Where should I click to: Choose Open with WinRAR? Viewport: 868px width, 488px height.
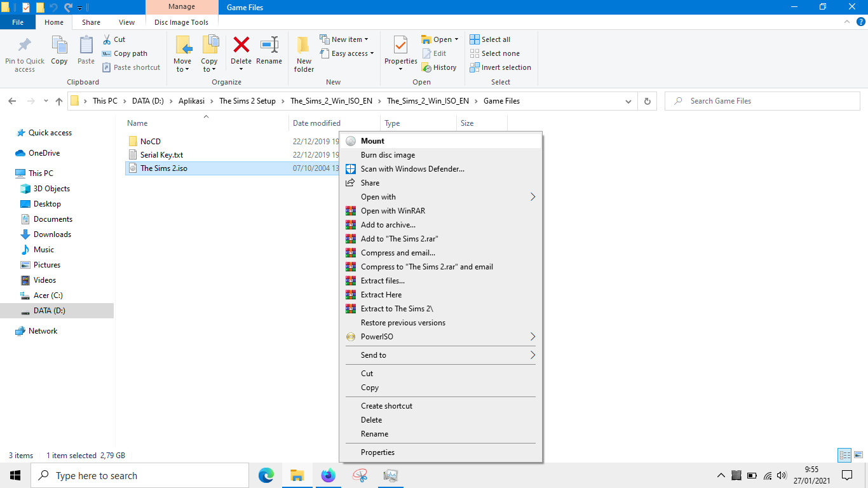pyautogui.click(x=441, y=211)
